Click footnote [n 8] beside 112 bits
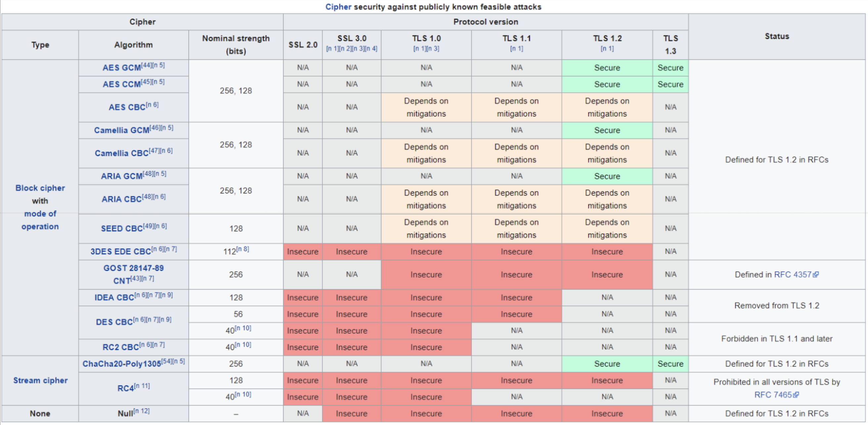This screenshot has width=868, height=425. click(x=242, y=249)
